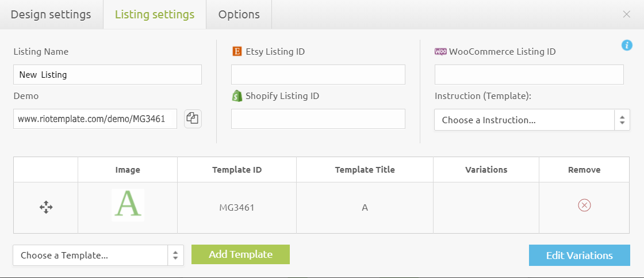This screenshot has height=278, width=644.
Task: Copy the demo URL to clipboard
Action: [x=193, y=119]
